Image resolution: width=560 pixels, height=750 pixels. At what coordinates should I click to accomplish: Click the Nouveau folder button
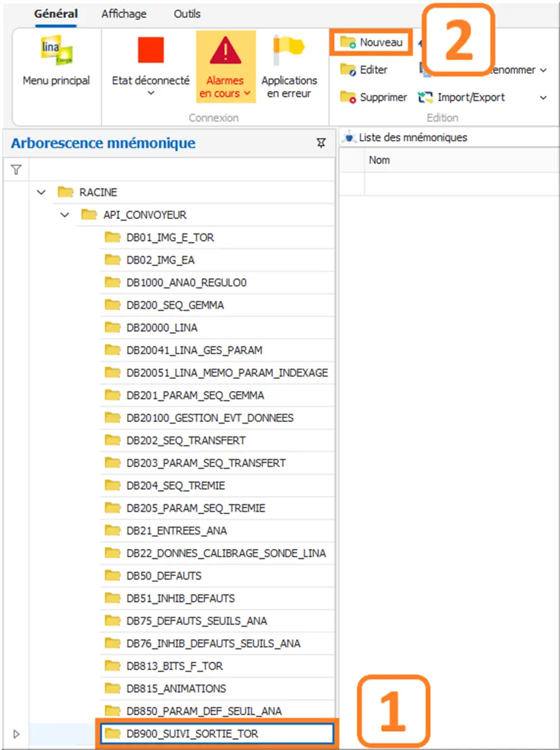tap(371, 42)
